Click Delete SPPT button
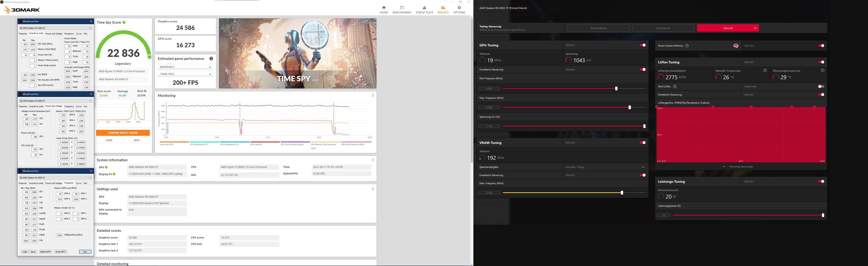 45,252
